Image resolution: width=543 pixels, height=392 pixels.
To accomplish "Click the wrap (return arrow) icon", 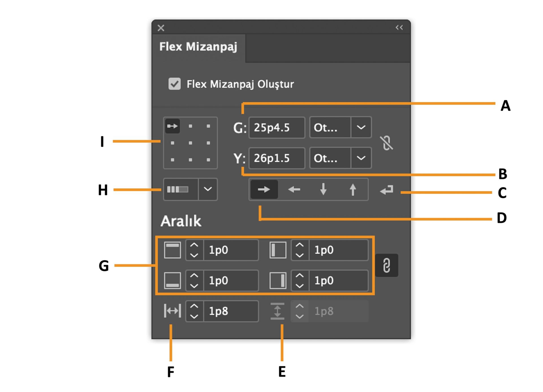I will pos(387,190).
